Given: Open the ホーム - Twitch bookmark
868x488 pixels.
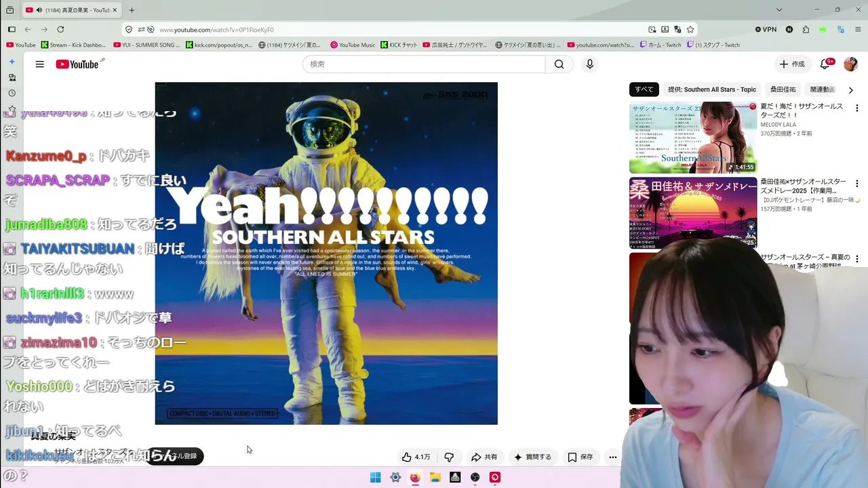Looking at the screenshot, I should [x=660, y=45].
